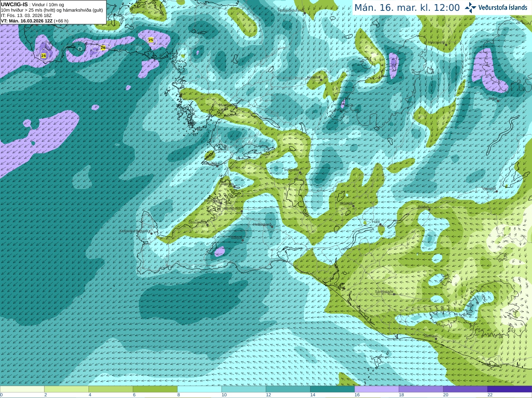The width and height of the screenshot is (532, 398).
Task: Pick the 6–8 m/s olive green legend swatch
Action: click(x=155, y=389)
